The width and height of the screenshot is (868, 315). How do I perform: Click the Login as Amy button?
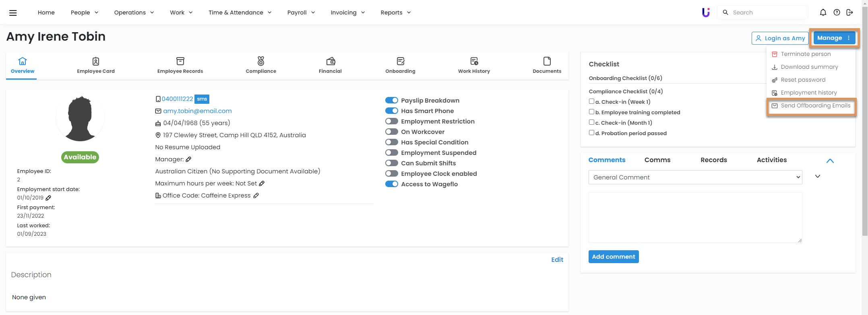[x=780, y=38]
